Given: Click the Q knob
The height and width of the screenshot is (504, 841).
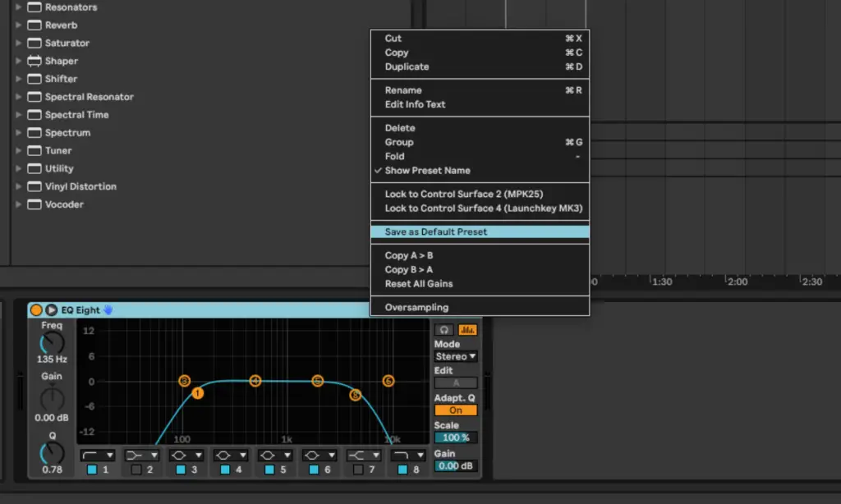Looking at the screenshot, I should [x=52, y=454].
